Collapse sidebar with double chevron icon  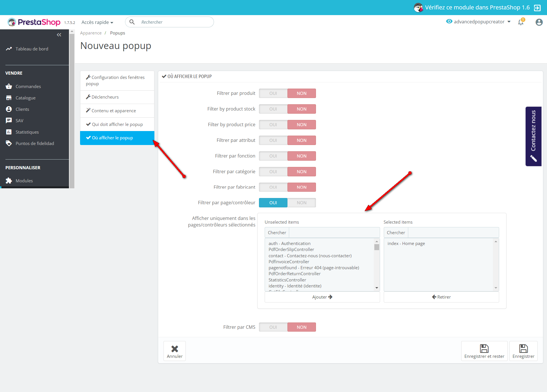[59, 35]
